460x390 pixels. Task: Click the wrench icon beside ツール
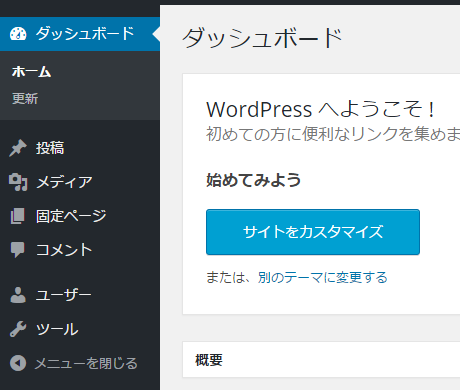point(18,329)
